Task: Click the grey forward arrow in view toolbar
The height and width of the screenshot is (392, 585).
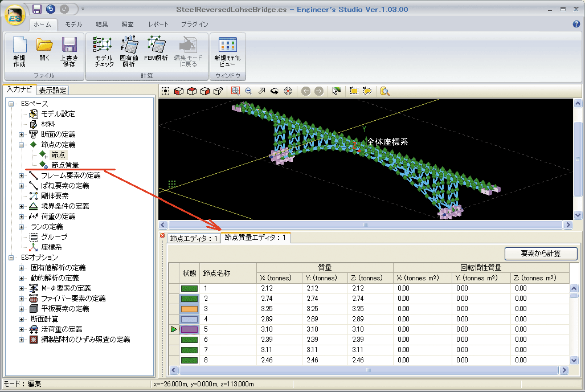Action: click(319, 91)
